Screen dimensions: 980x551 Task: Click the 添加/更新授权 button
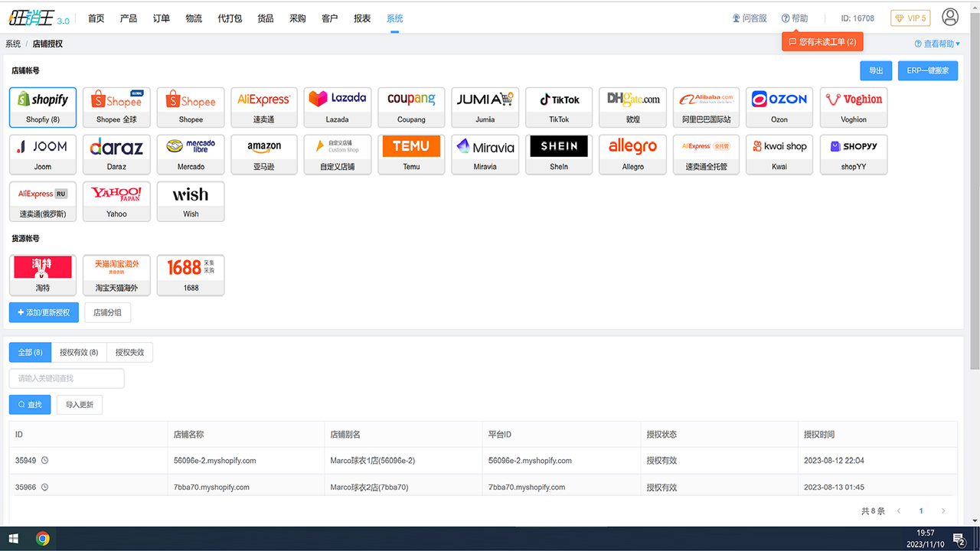tap(44, 312)
